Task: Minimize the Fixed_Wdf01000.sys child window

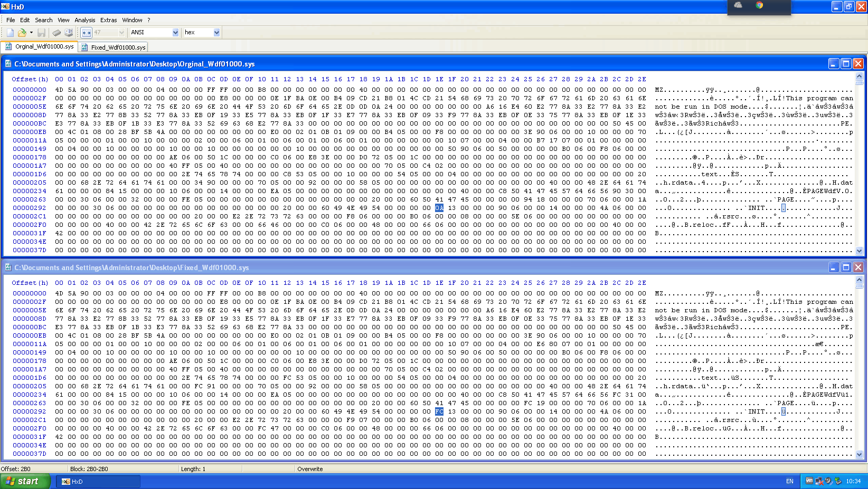Action: 834,267
